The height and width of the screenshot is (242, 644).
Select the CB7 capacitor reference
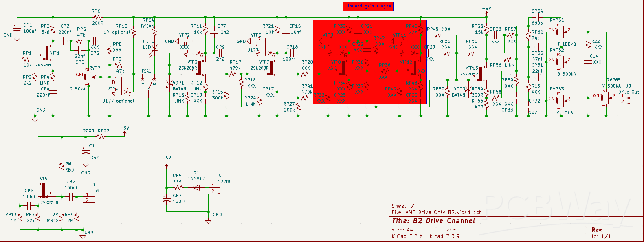[177, 196]
